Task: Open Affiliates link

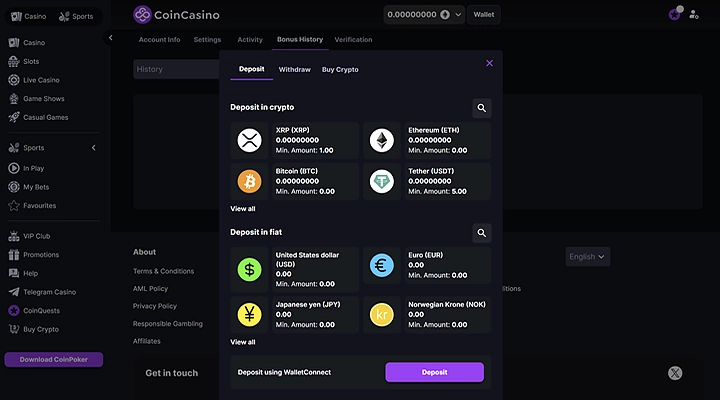Action: [x=146, y=341]
